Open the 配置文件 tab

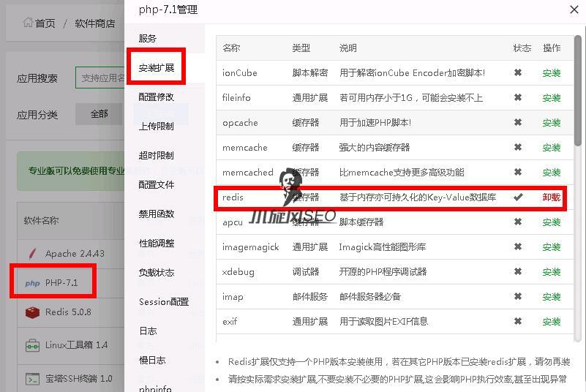tap(157, 184)
